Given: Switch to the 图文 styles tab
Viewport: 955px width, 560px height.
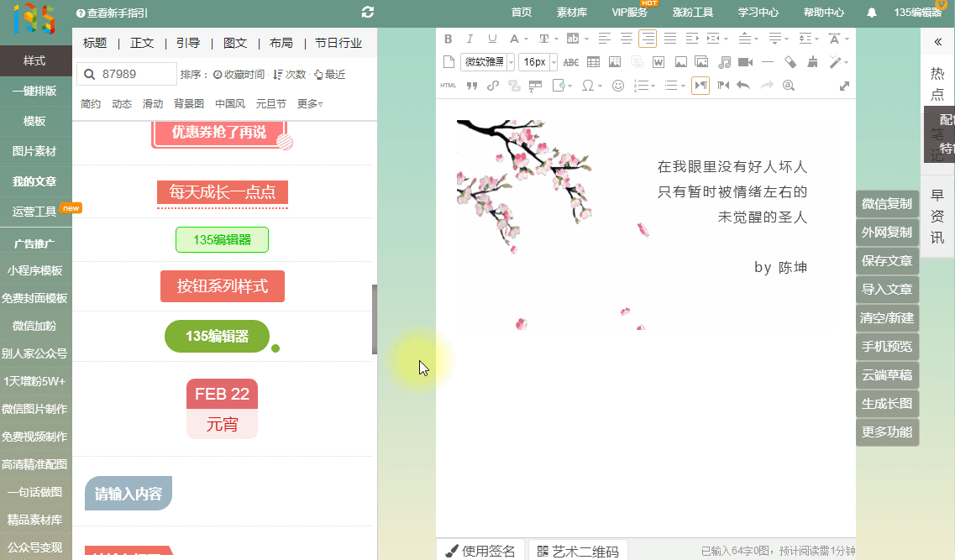Looking at the screenshot, I should [x=235, y=43].
